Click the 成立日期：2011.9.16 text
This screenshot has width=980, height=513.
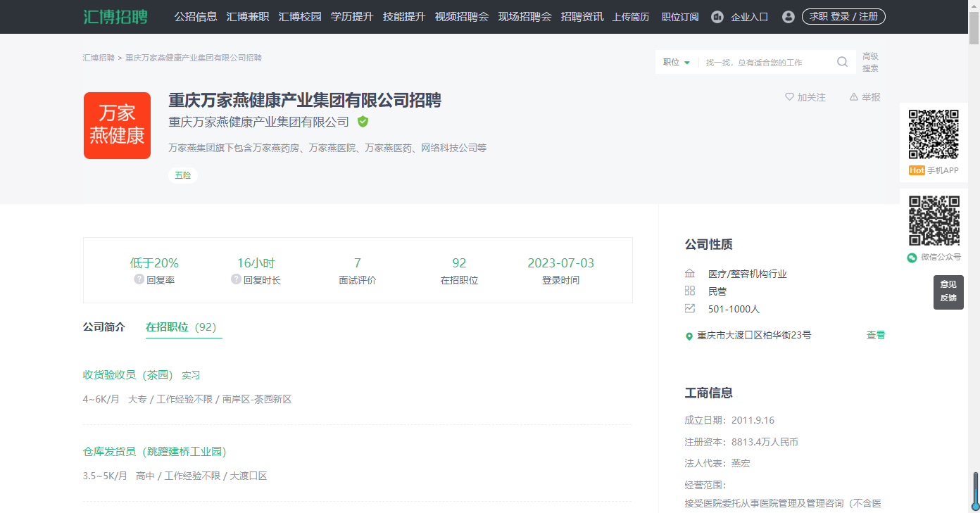click(x=729, y=420)
